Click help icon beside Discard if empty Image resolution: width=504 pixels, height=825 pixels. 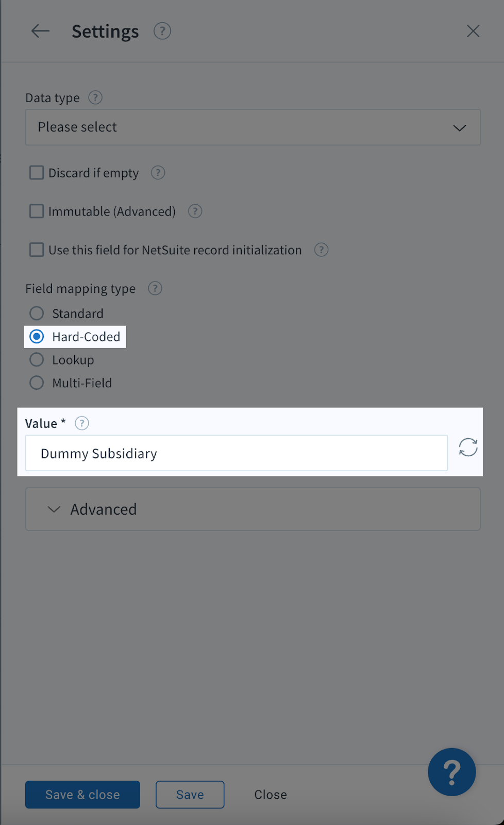point(158,173)
